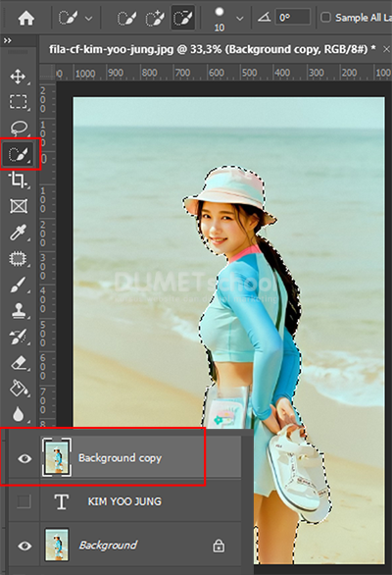Enable Sample All Layers checkbox
The width and height of the screenshot is (392, 575).
pyautogui.click(x=325, y=18)
